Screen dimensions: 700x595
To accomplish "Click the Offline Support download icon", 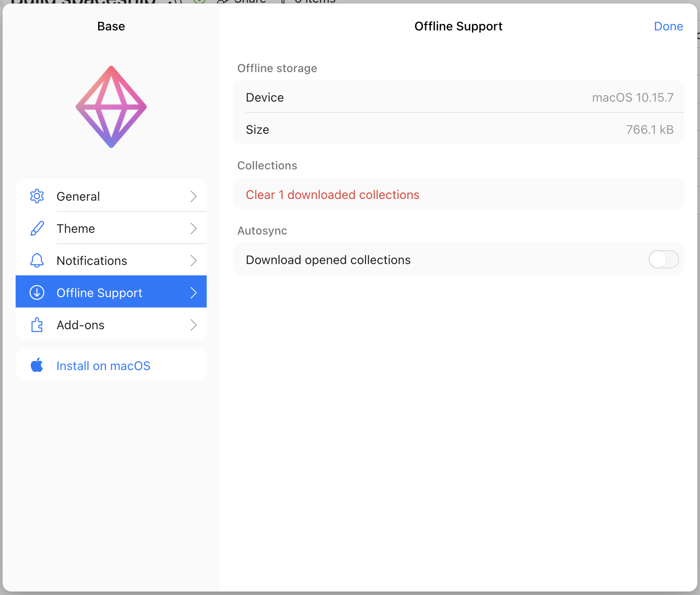I will click(x=37, y=292).
